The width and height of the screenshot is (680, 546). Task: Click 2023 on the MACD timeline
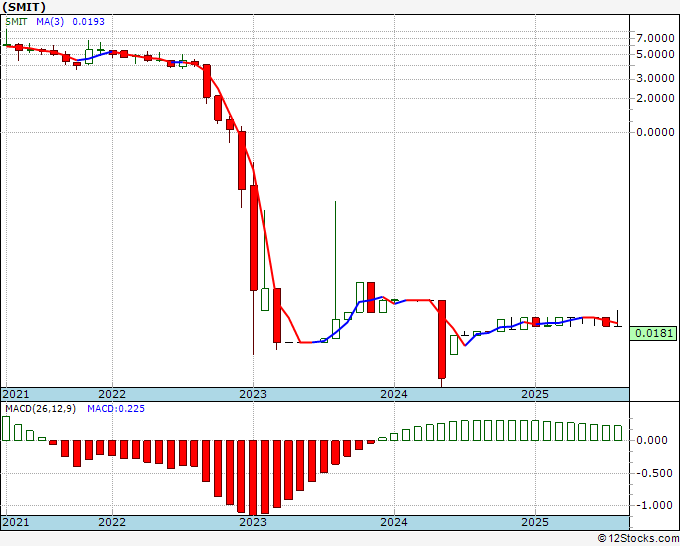253,522
